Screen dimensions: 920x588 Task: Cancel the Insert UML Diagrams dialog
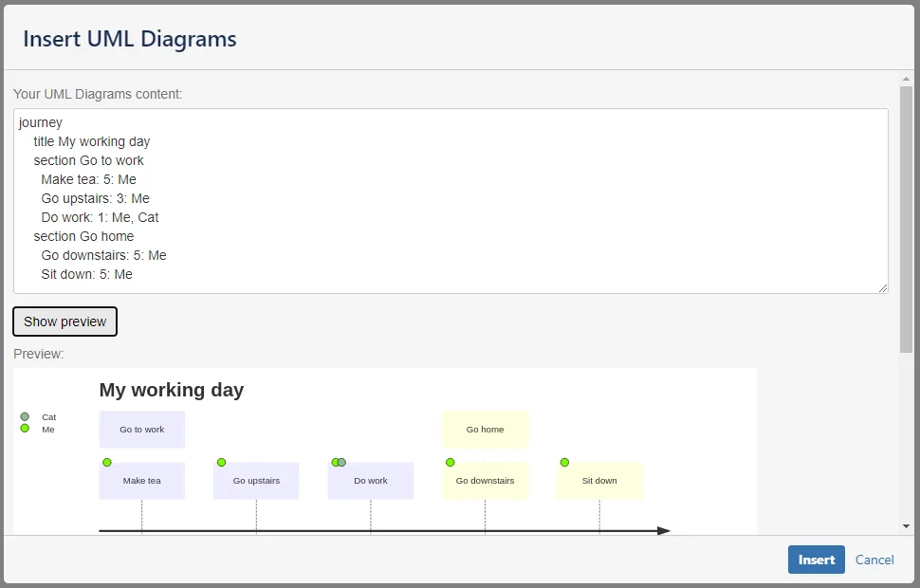coord(874,560)
